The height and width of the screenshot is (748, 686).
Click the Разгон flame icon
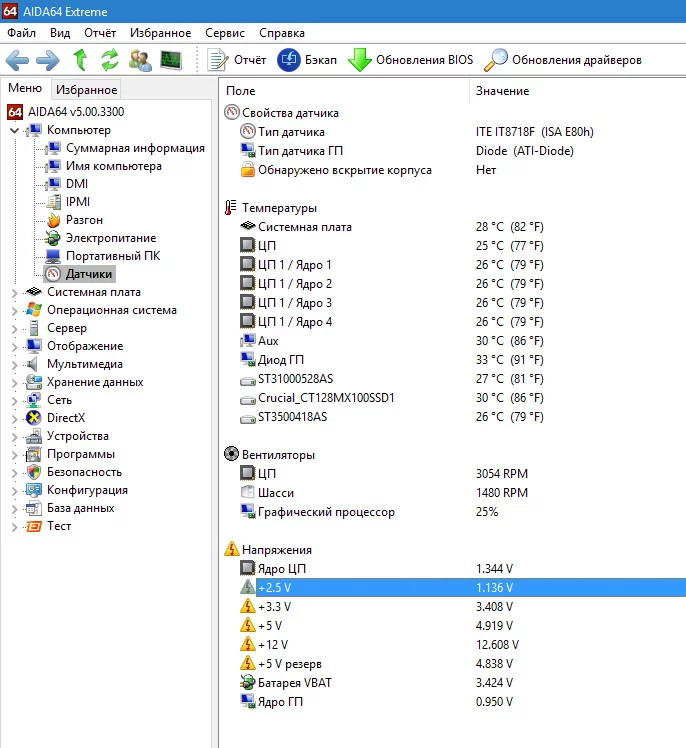53,220
